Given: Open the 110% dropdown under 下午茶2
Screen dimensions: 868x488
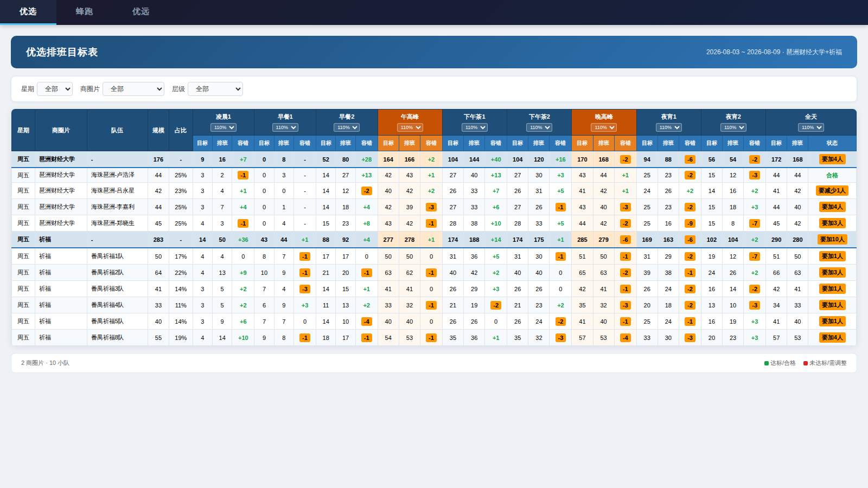Looking at the screenshot, I should pos(539,127).
